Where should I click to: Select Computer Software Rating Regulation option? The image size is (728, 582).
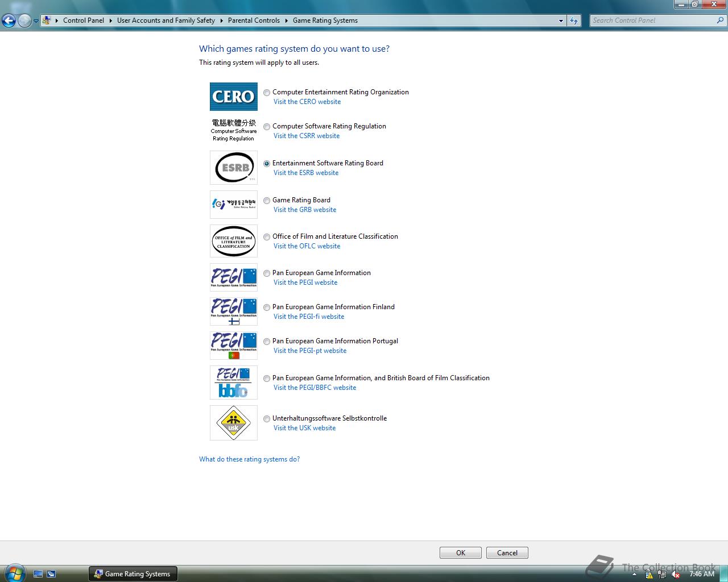pyautogui.click(x=267, y=127)
